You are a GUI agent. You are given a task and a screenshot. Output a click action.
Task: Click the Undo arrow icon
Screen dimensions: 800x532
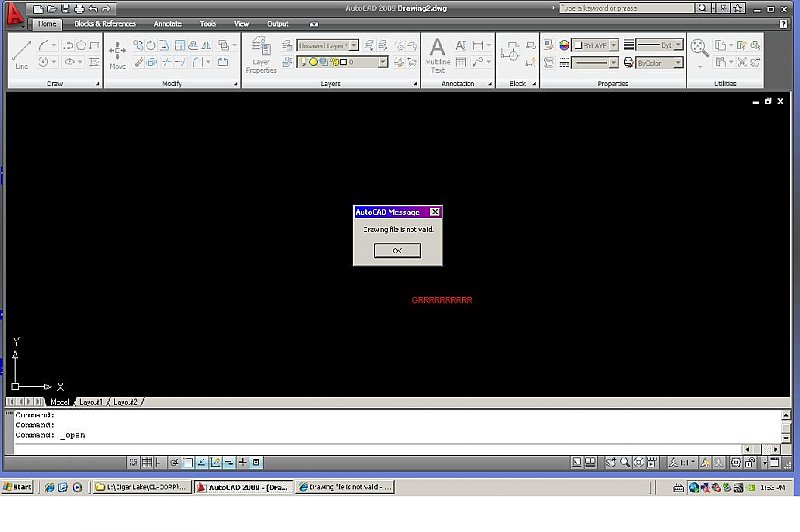tap(93, 9)
